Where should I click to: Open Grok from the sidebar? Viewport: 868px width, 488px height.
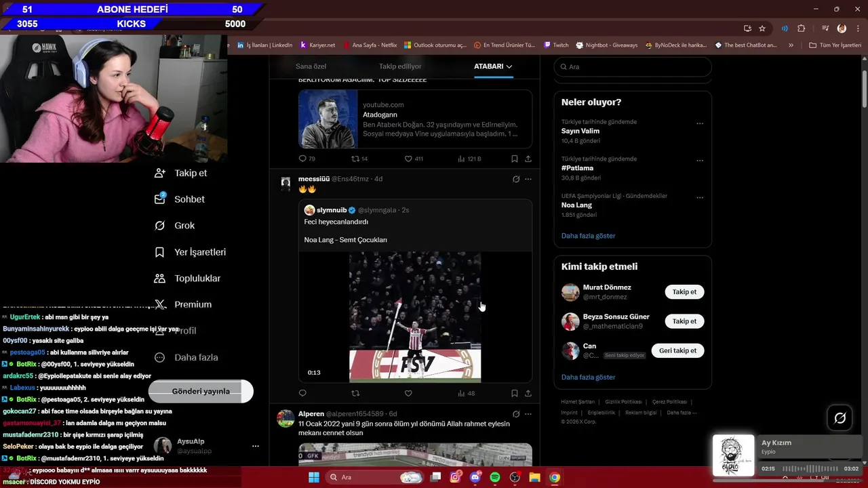(x=175, y=226)
